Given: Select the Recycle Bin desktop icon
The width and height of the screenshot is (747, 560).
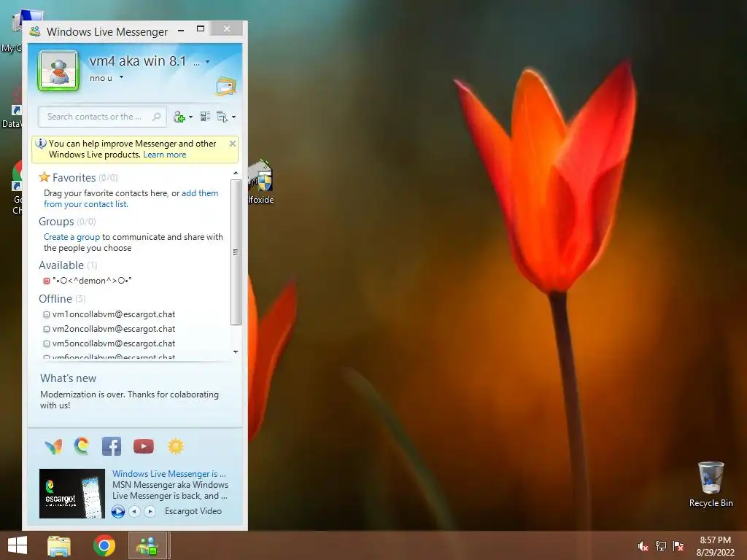Looking at the screenshot, I should [711, 485].
